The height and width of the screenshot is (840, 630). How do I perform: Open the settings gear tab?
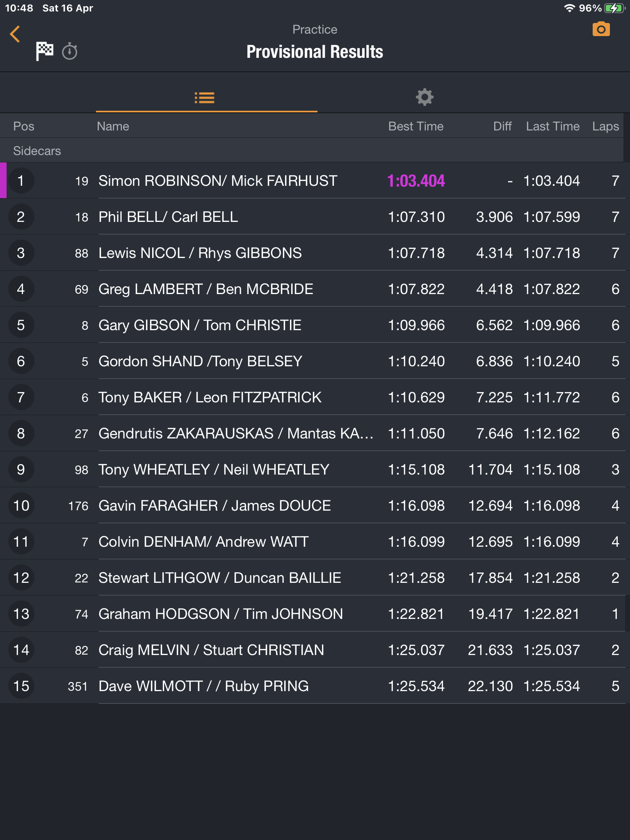point(425,98)
